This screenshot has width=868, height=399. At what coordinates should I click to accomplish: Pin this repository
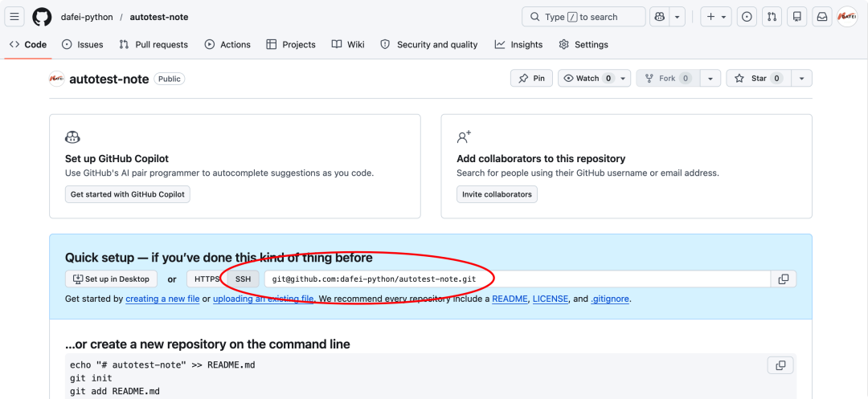point(531,79)
